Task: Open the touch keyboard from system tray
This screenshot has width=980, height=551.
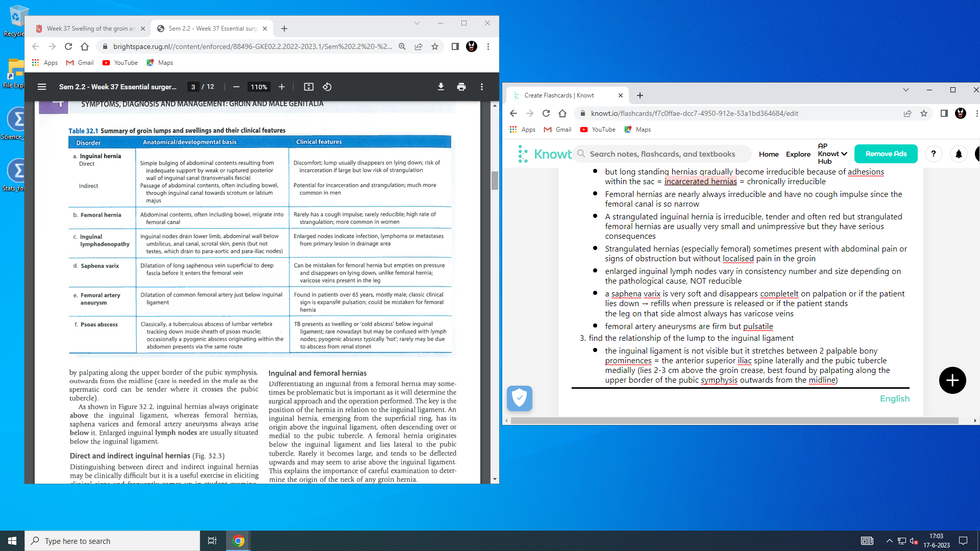Action: 867,541
